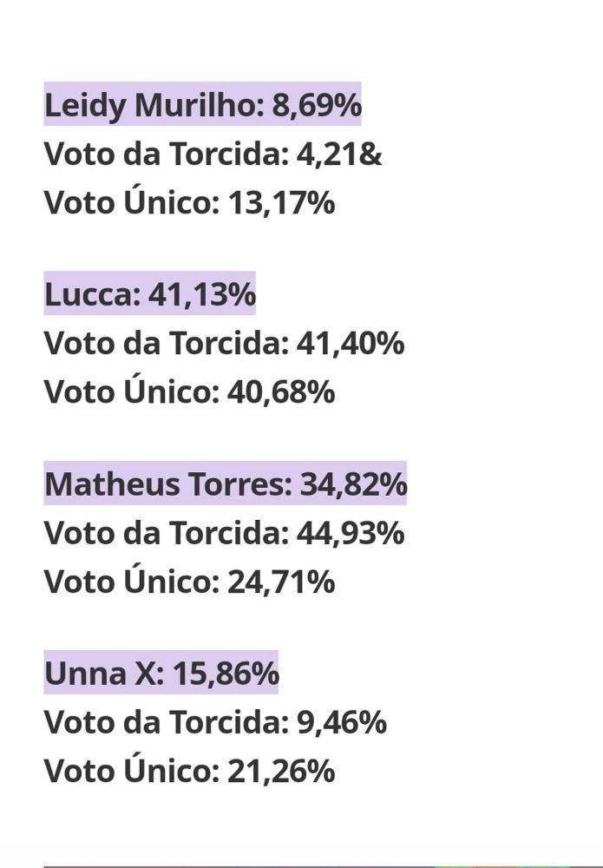
Task: Click the highlighted name Leidy Murilho
Action: click(152, 106)
